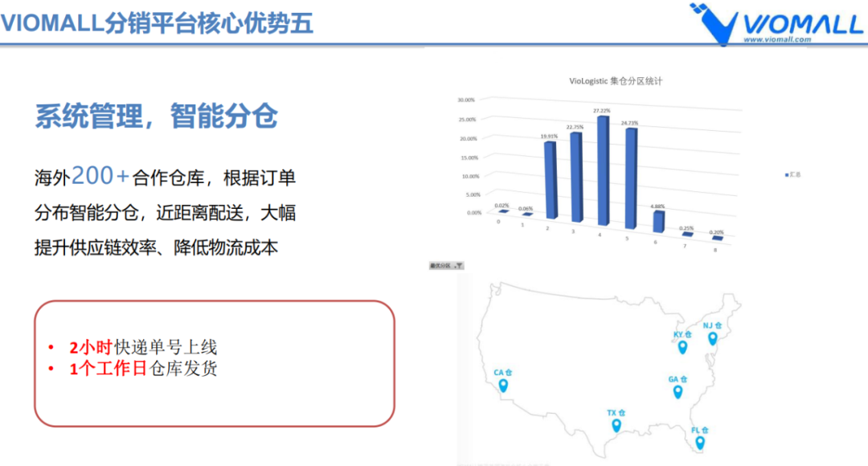Viewport: 868px width, 466px height.
Task: Click the blue legend swatch beside 汇总
Action: [785, 174]
